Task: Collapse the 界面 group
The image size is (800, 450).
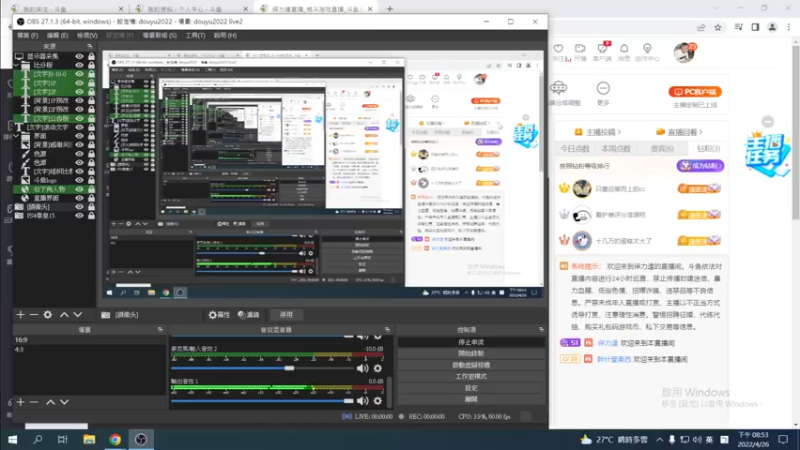Action: point(16,136)
